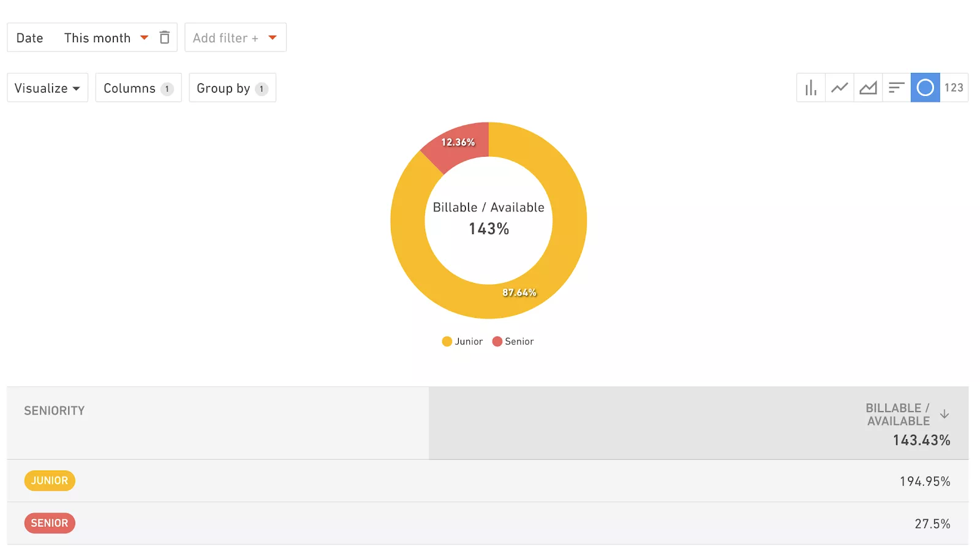Click the SENIOR seniority tag
Screen dimensions: 980x550
pyautogui.click(x=50, y=523)
